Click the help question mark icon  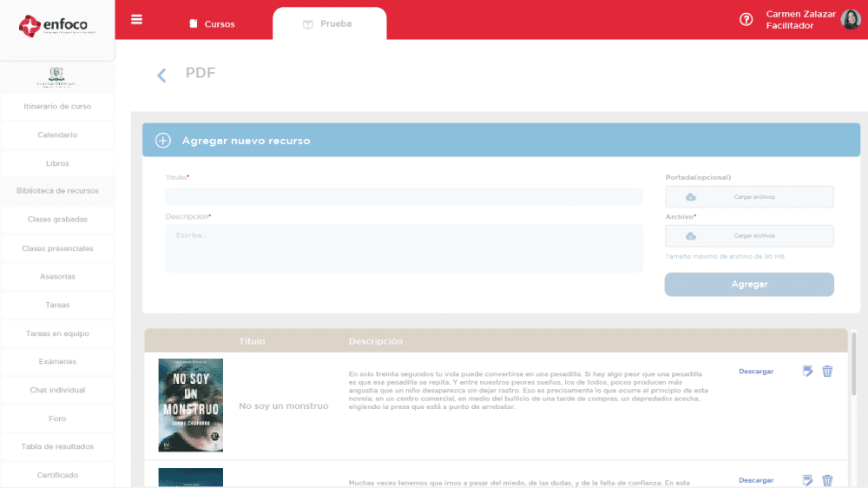[746, 20]
